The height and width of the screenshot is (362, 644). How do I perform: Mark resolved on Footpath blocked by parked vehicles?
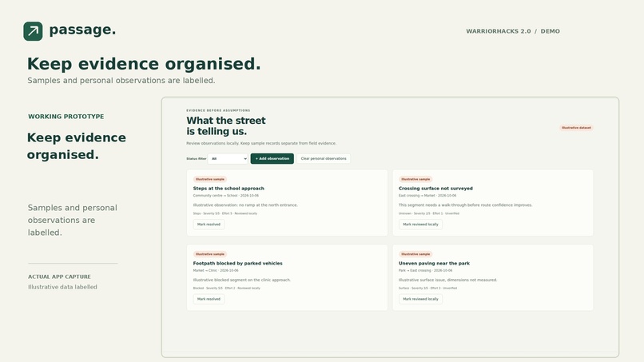tap(209, 299)
